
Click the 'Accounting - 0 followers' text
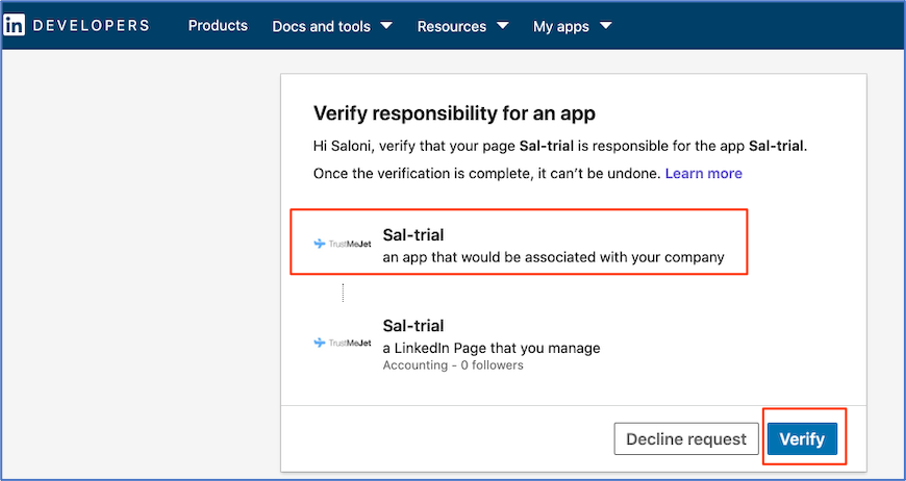tap(453, 365)
